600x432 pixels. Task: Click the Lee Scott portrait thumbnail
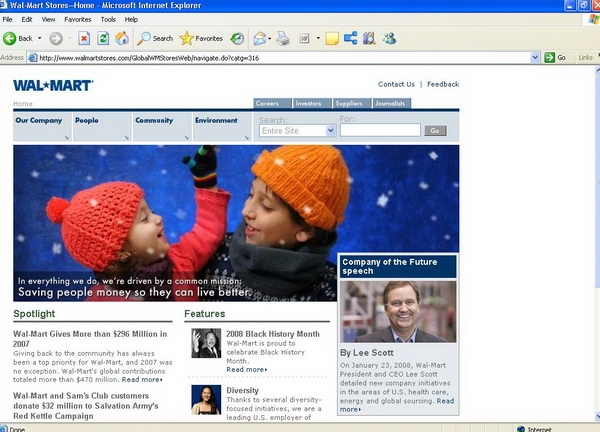tap(398, 311)
